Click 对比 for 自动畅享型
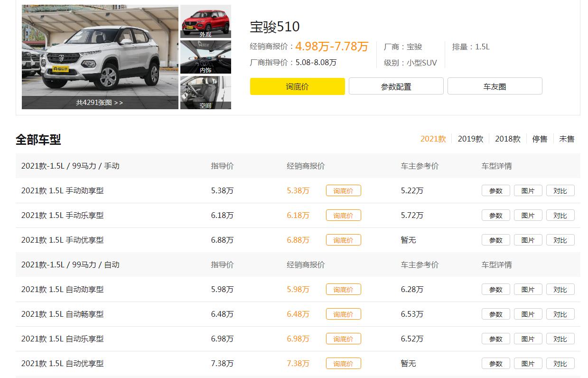The width and height of the screenshot is (588, 378). 560,314
